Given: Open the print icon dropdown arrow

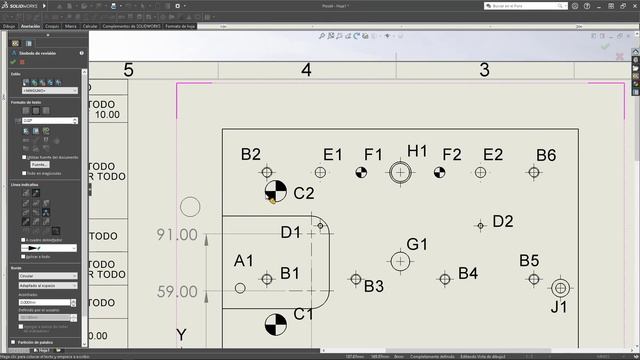Looking at the screenshot, I should [x=120, y=6].
